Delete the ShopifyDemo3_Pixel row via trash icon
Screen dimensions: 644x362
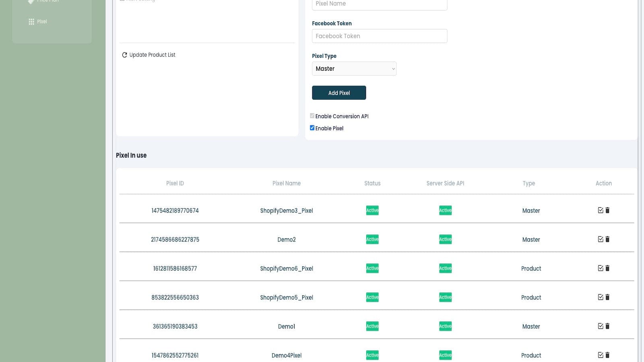[608, 210]
